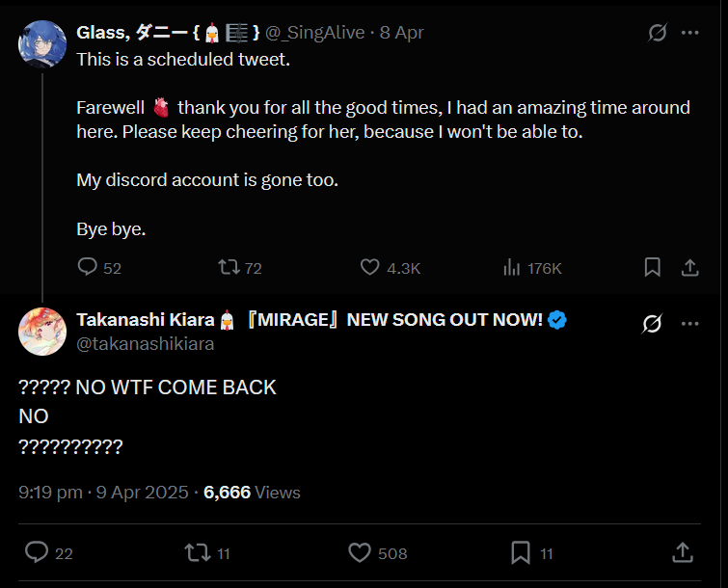Bookmark Takanashi Kiara's tweet
728x588 pixels.
point(521,552)
